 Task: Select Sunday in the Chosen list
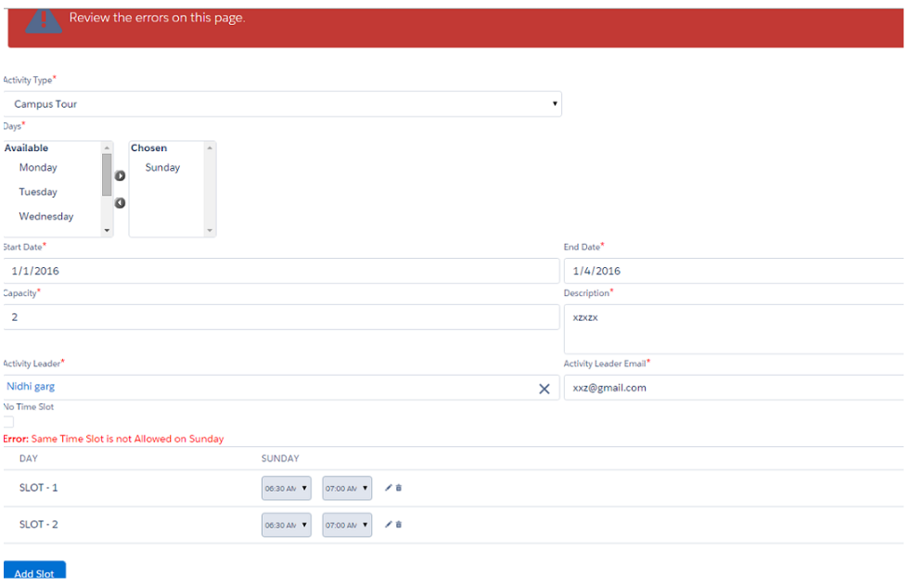point(162,168)
